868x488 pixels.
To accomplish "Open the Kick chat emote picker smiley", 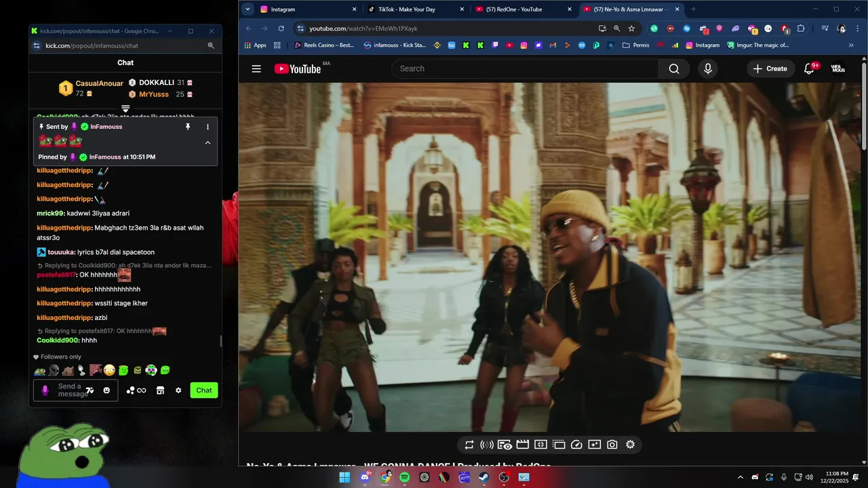I will click(x=106, y=390).
